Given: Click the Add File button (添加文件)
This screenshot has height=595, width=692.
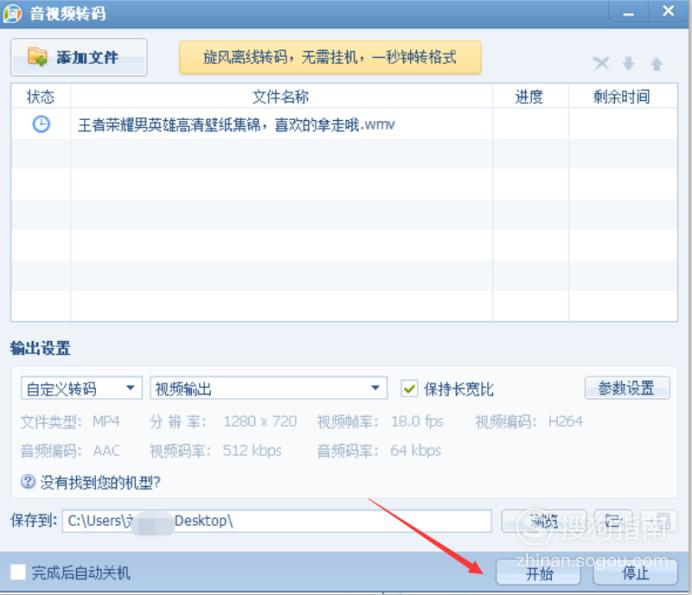Looking at the screenshot, I should coord(79,57).
